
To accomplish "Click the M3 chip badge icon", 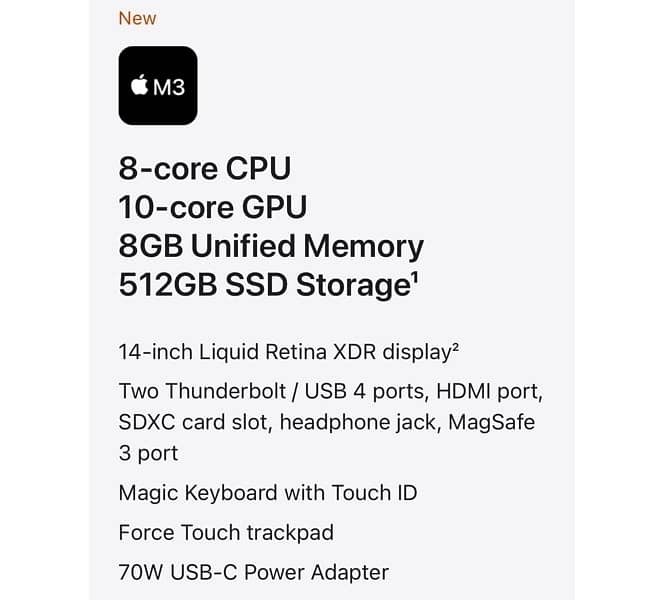I will pos(158,86).
